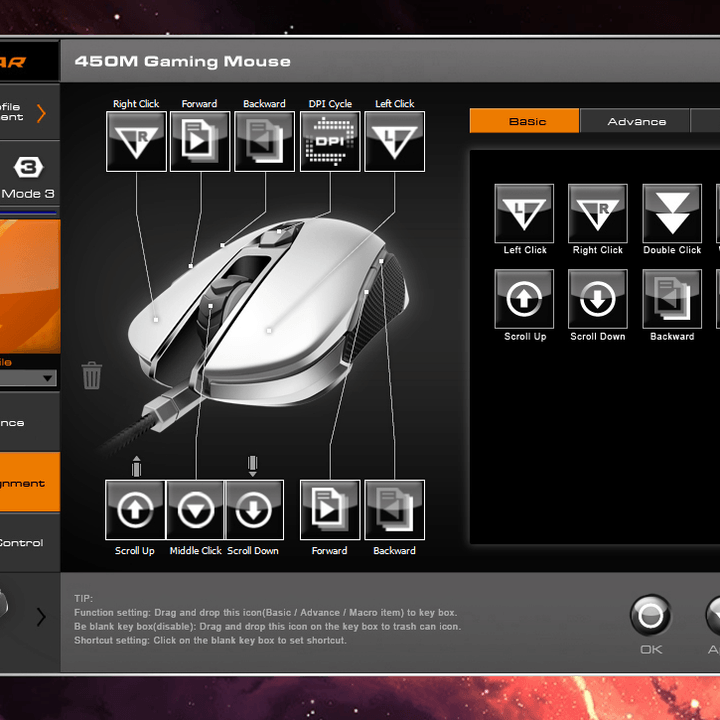Click the 450M Gaming Mouse title
Viewport: 720px width, 720px height.
(182, 62)
